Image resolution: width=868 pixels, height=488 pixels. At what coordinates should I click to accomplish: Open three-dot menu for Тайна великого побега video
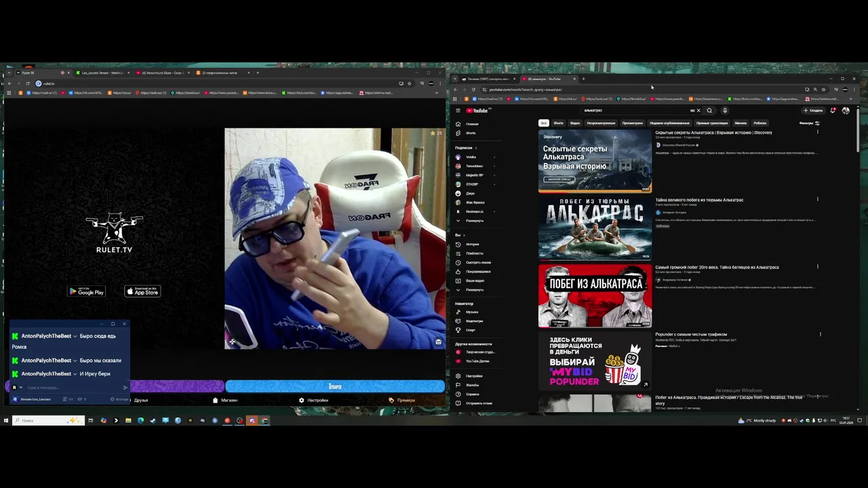click(x=818, y=199)
